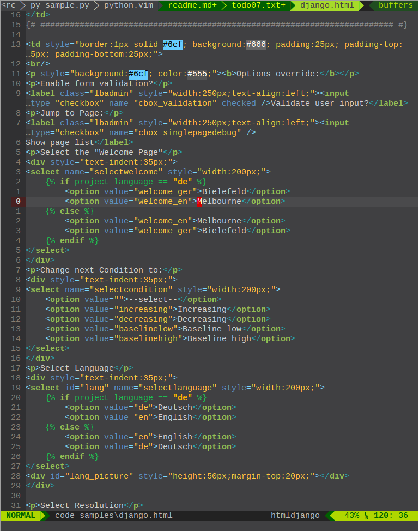Click the #6cf highlight in the p background style

(138, 74)
